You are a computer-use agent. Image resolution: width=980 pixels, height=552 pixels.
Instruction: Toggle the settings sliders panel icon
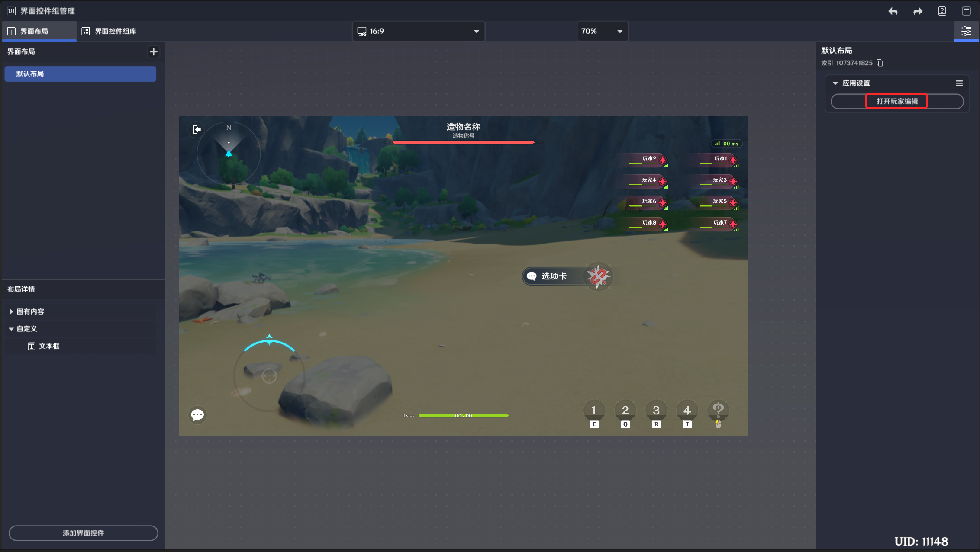966,31
